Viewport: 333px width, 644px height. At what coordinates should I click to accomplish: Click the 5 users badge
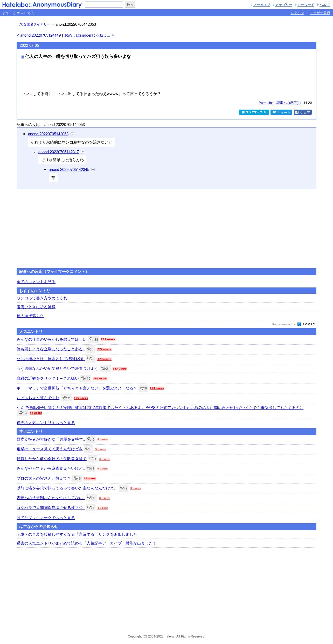point(100,449)
